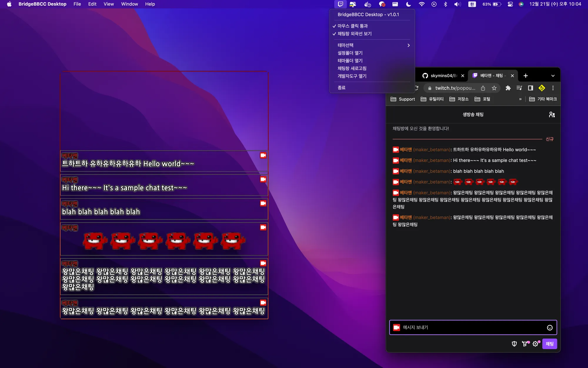
Task: Open the chat emote picker smiley icon
Action: (x=549, y=328)
